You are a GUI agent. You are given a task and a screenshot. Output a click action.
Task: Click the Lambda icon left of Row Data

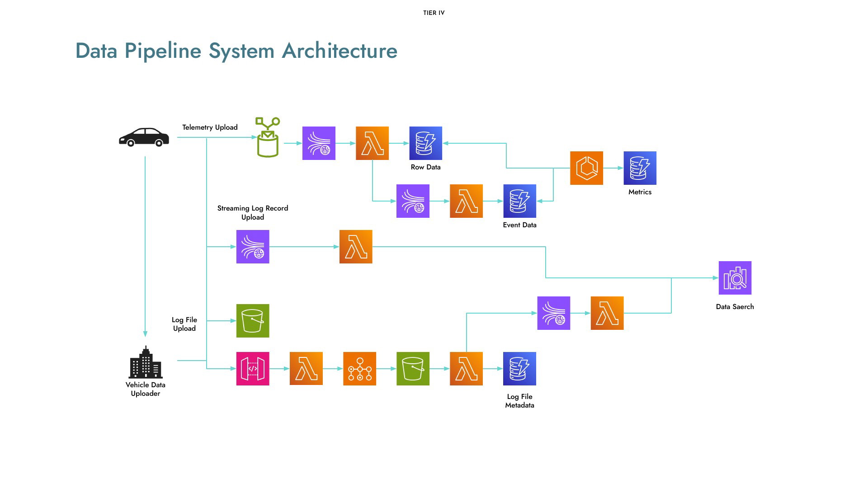pos(372,143)
